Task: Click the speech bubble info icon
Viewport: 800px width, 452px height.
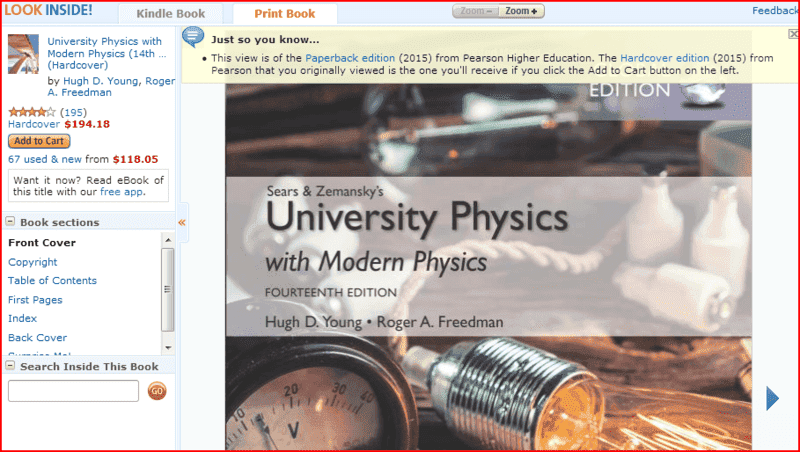Action: coord(193,37)
